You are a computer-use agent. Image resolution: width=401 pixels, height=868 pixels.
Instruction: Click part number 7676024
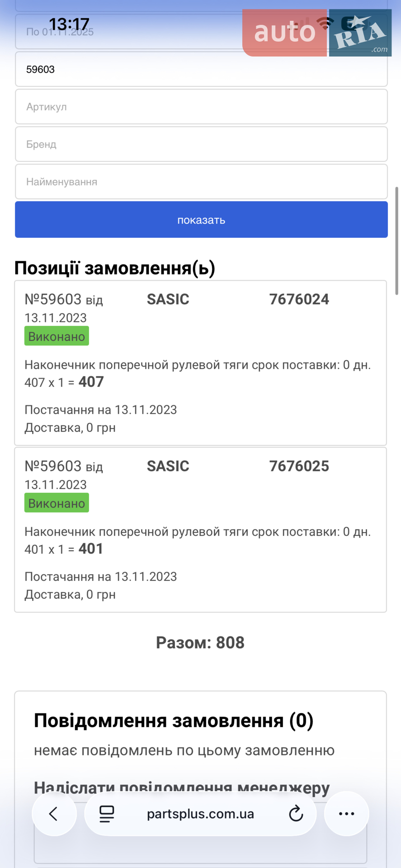[x=299, y=299]
